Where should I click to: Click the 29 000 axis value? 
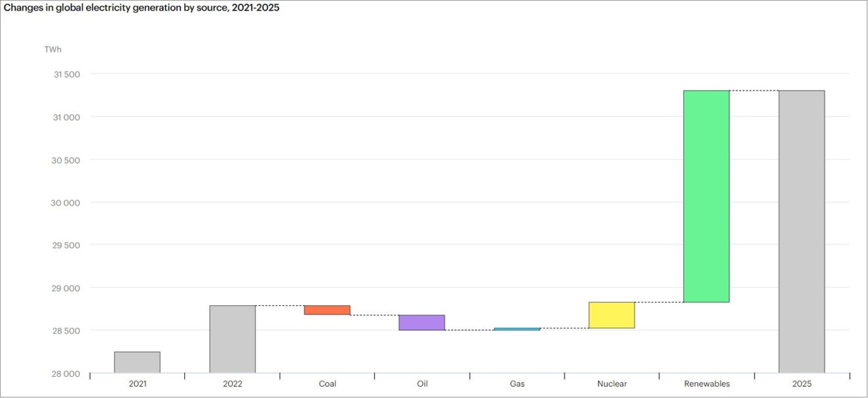(x=66, y=288)
